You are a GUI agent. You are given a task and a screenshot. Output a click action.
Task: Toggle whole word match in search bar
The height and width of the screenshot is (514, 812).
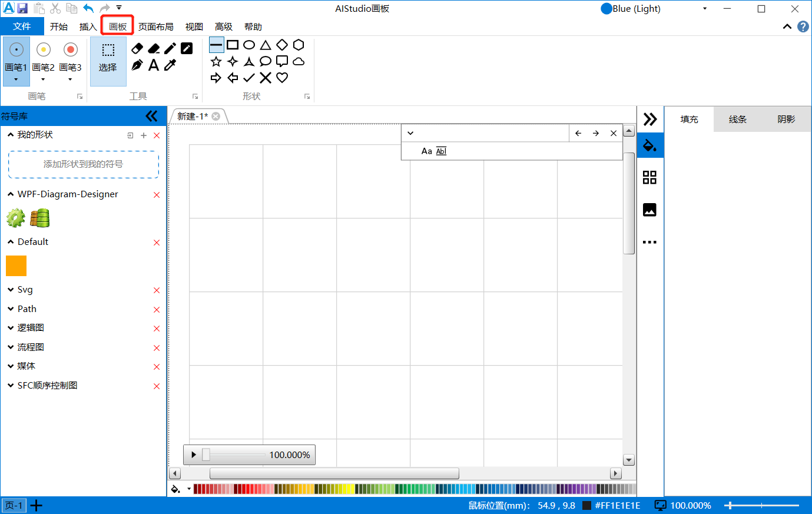pyautogui.click(x=441, y=151)
